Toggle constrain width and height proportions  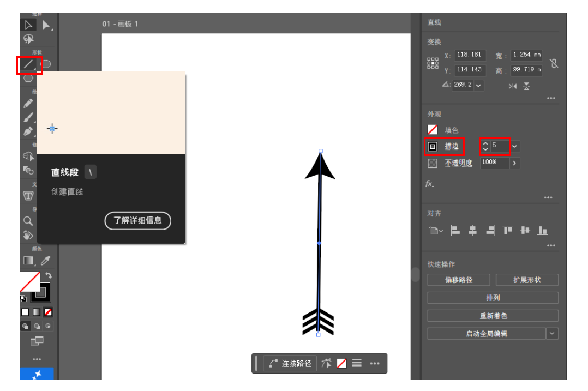point(554,63)
